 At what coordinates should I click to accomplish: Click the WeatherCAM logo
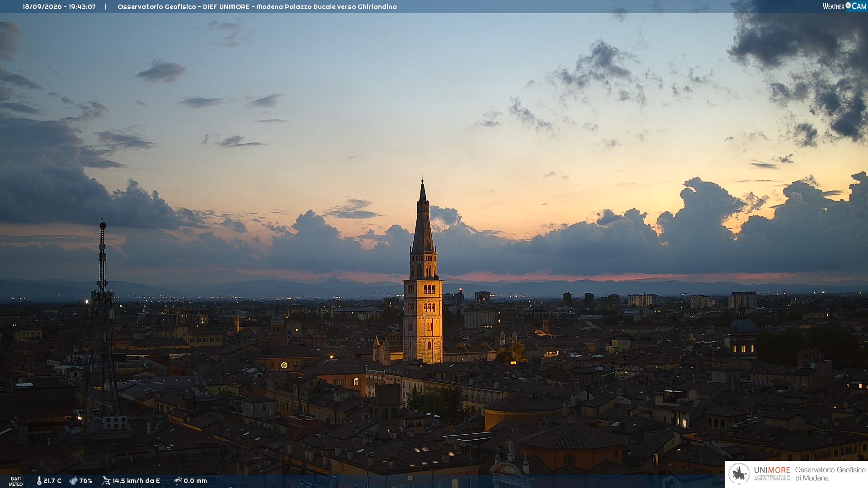pos(844,6)
